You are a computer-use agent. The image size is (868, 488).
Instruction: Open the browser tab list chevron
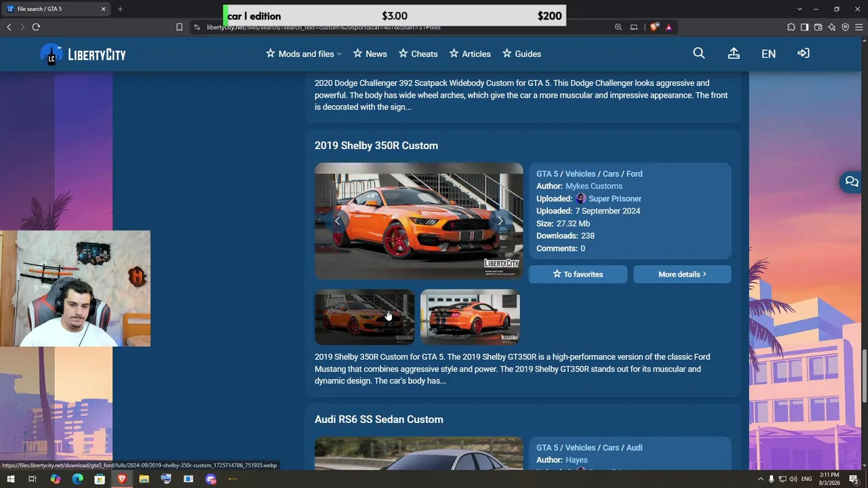coord(800,9)
